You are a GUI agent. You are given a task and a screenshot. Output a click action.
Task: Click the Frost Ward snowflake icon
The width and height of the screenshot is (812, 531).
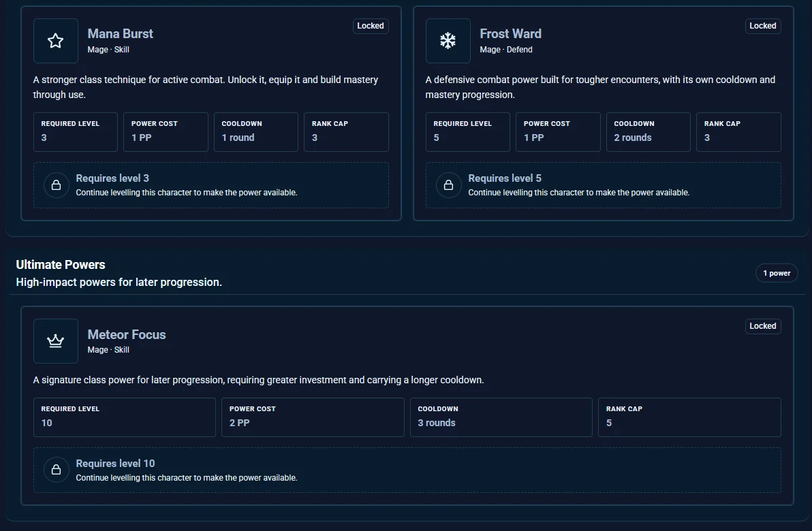pyautogui.click(x=448, y=41)
